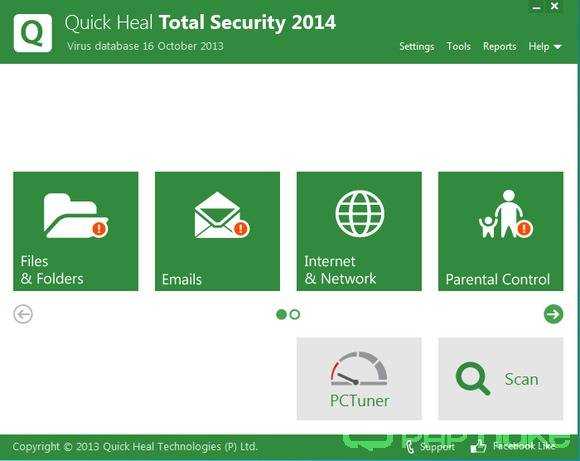Minimize the Quick Heal window
The image size is (580, 461).
(537, 7)
